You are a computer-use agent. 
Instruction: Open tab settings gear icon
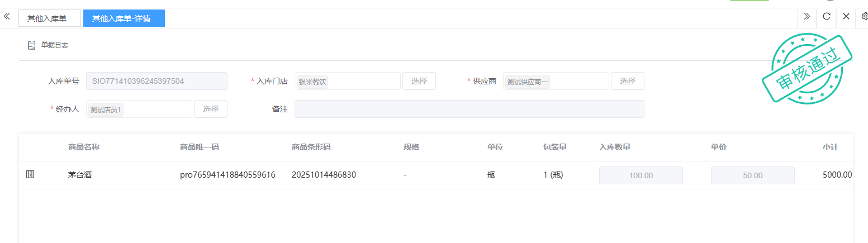864,17
